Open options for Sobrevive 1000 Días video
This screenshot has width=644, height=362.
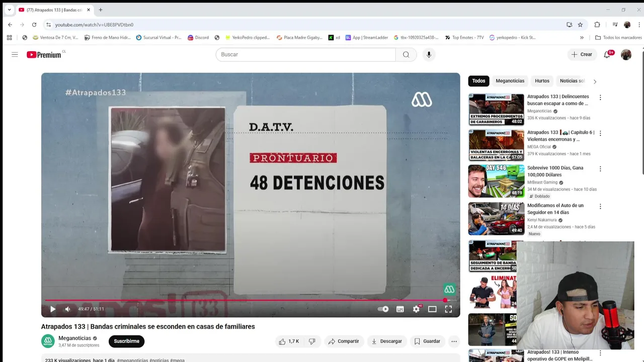pos(600,169)
